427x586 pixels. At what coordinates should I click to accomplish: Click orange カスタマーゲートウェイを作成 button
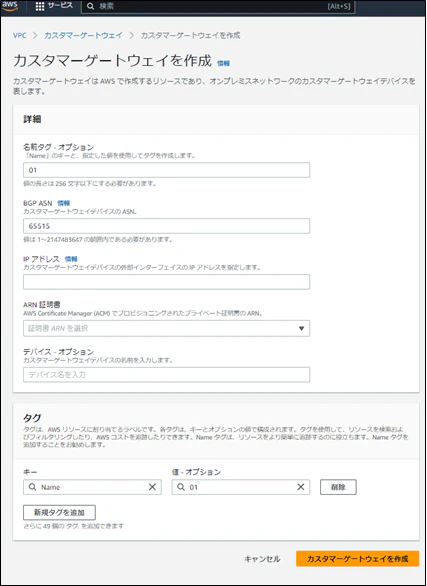tap(358, 559)
